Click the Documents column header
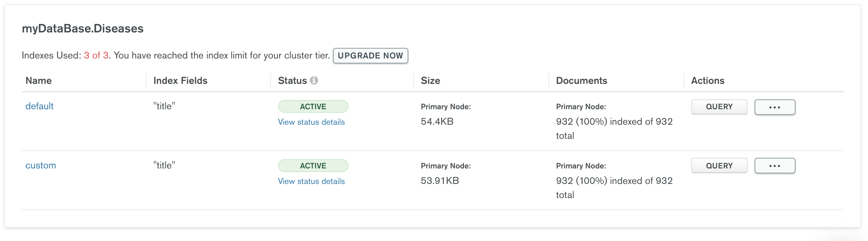Viewport: 868px width, 241px height. 581,81
